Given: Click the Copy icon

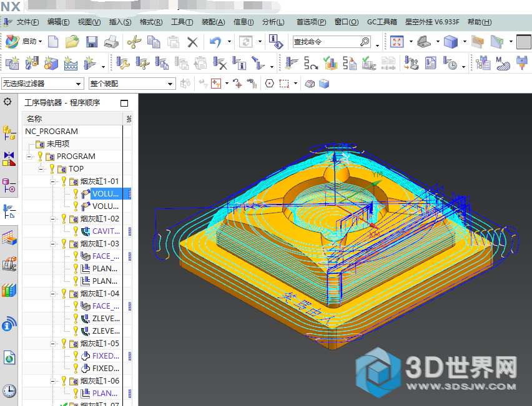Looking at the screenshot, I should 154,42.
